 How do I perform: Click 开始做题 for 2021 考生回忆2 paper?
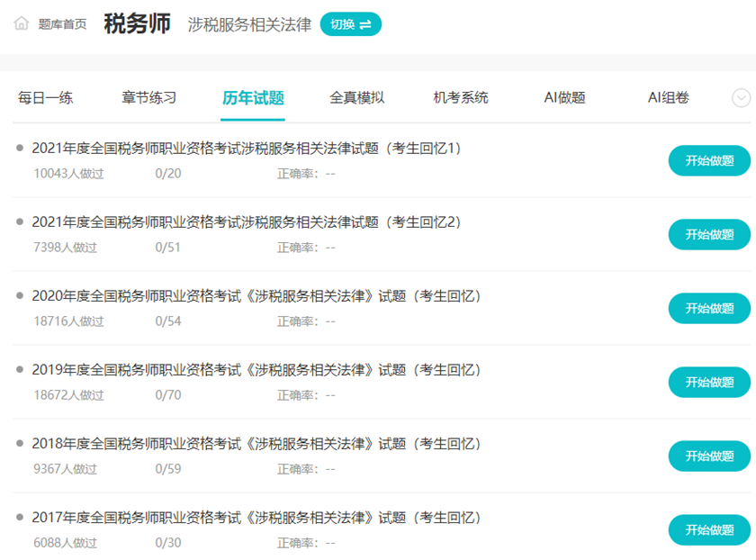pos(708,234)
